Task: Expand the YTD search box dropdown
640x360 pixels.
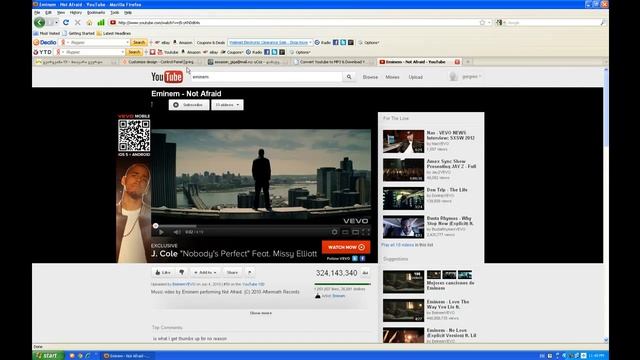Action: [x=122, y=52]
